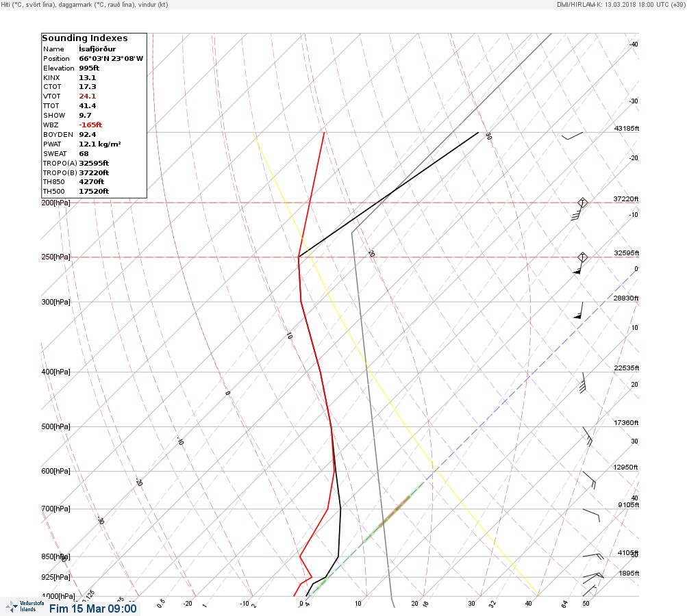Select the PWAT value 12.1 kg/m²
Image resolution: width=687 pixels, height=616 pixels.
coord(100,144)
